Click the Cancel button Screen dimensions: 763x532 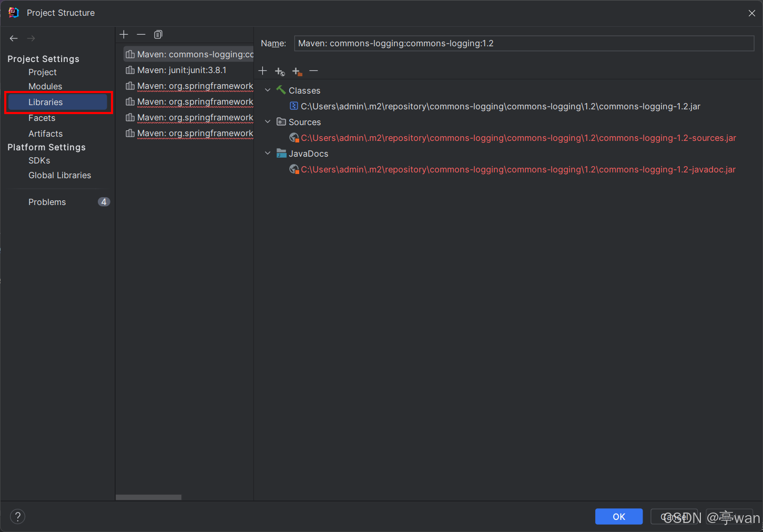pyautogui.click(x=674, y=517)
